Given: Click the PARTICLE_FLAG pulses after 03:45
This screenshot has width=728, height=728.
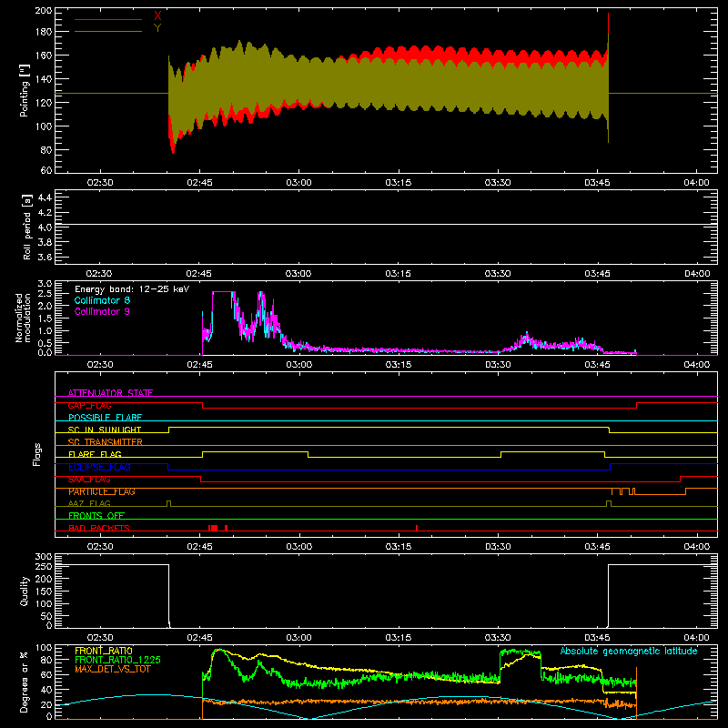Looking at the screenshot, I should pos(623,491).
